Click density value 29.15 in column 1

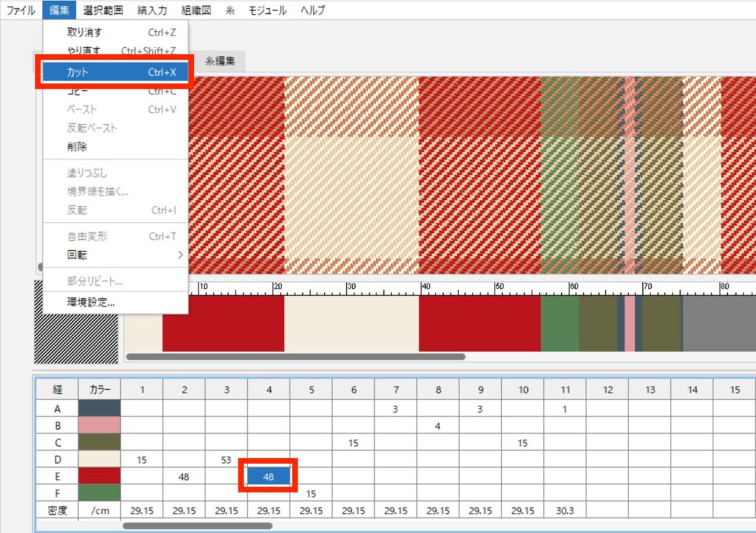pyautogui.click(x=142, y=510)
